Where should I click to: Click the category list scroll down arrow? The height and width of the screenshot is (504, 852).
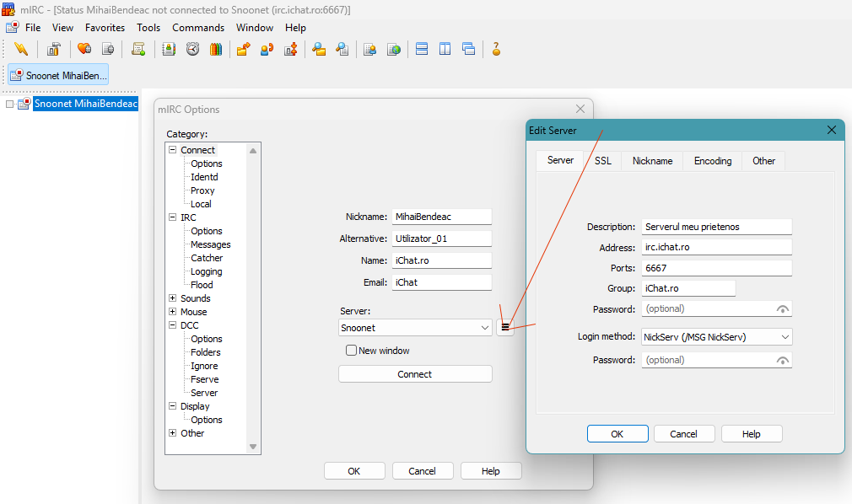253,447
